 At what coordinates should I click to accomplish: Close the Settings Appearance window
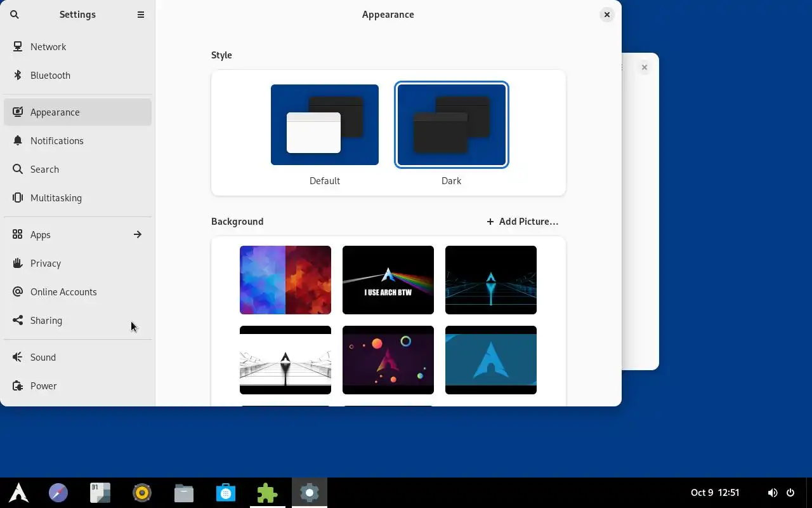pyautogui.click(x=607, y=15)
